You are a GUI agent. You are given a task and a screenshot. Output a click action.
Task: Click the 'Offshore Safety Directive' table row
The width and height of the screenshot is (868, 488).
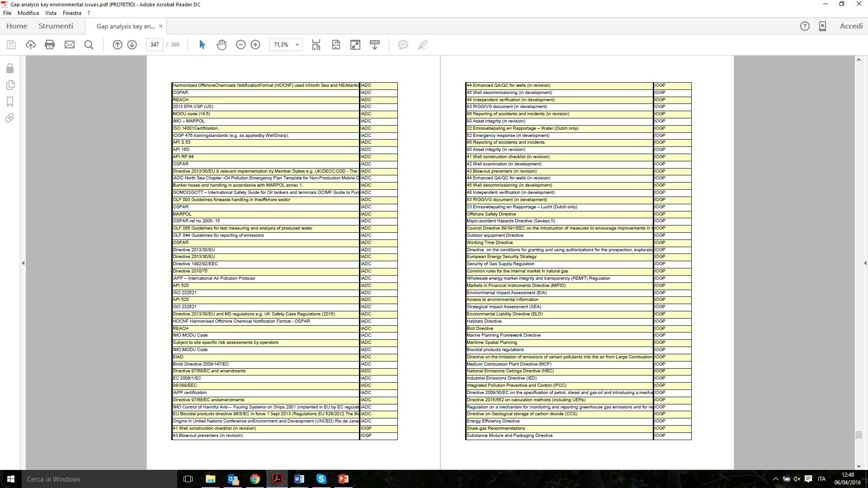pos(578,214)
